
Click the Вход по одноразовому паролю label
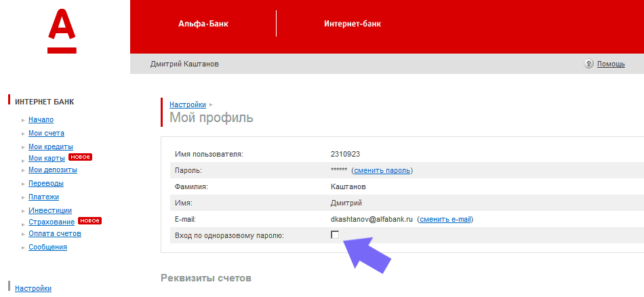click(x=229, y=235)
